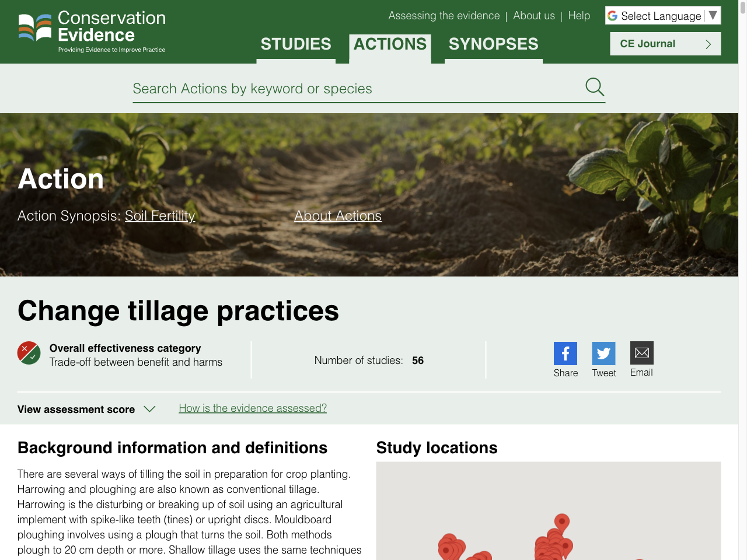The width and height of the screenshot is (747, 560).
Task: Click the Actions search input field
Action: (x=350, y=89)
